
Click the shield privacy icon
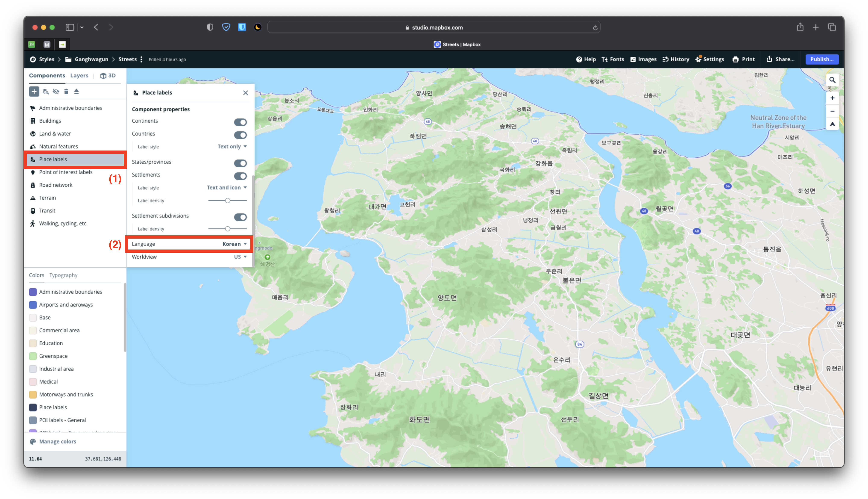(x=210, y=27)
